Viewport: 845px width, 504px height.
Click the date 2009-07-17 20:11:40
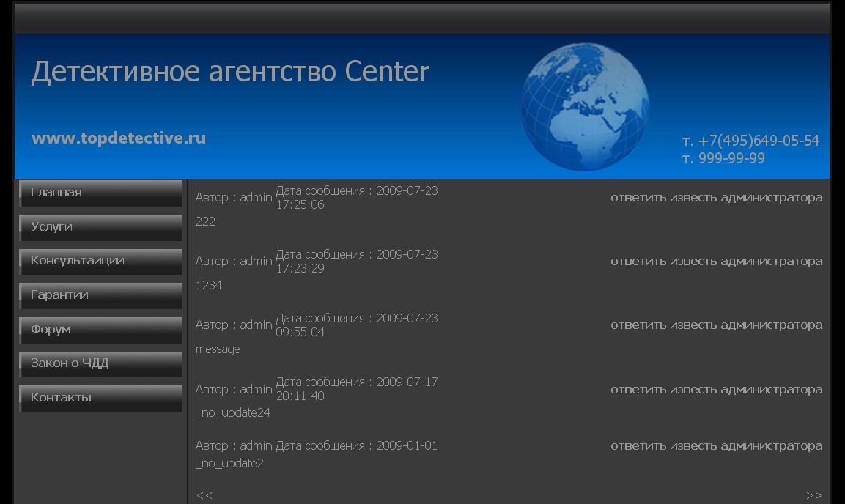tap(357, 389)
